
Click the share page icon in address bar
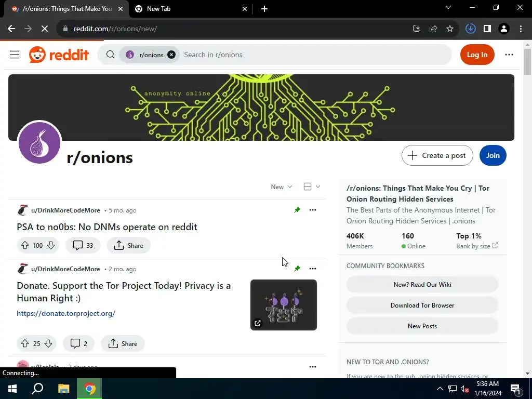[x=433, y=29]
